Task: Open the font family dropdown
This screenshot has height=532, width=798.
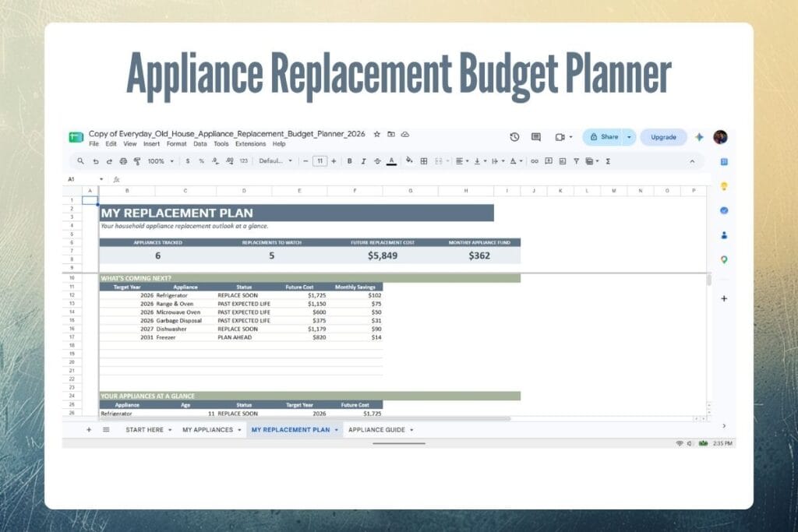Action: pos(275,161)
